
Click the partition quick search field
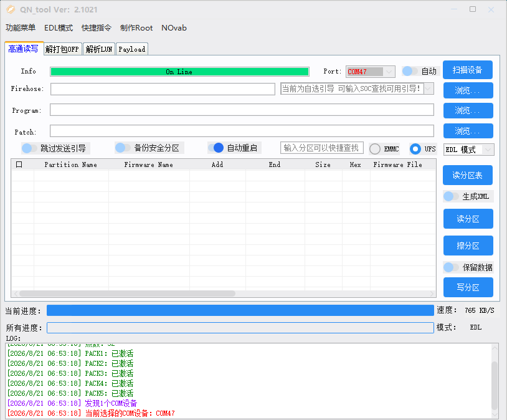click(x=322, y=148)
